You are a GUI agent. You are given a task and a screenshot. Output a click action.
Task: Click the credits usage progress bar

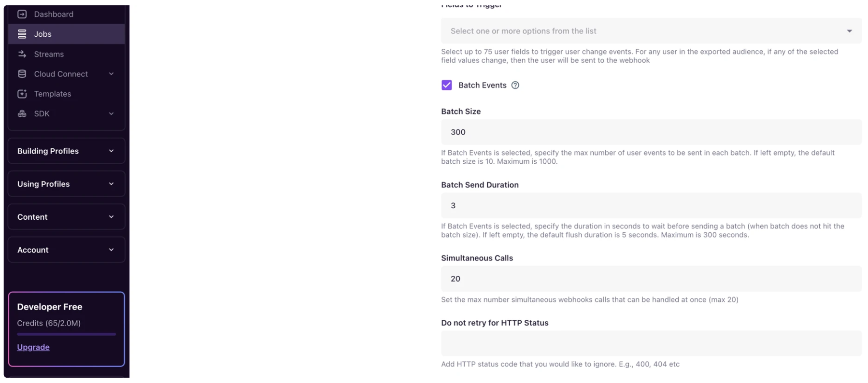[67, 334]
